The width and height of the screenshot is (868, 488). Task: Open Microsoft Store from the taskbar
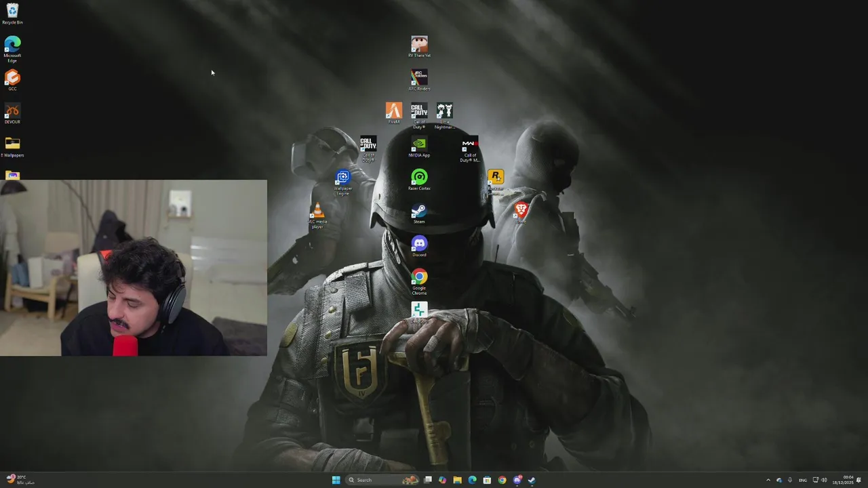pos(487,480)
